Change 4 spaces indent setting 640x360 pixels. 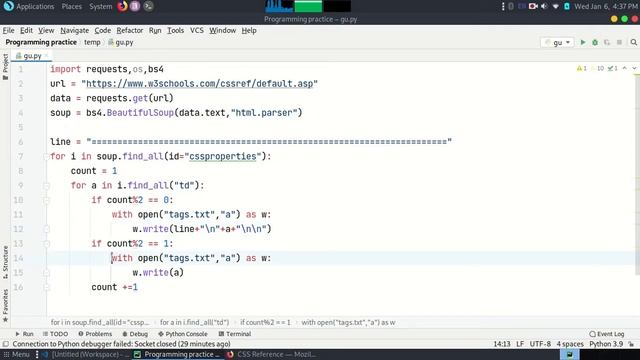tap(570, 344)
